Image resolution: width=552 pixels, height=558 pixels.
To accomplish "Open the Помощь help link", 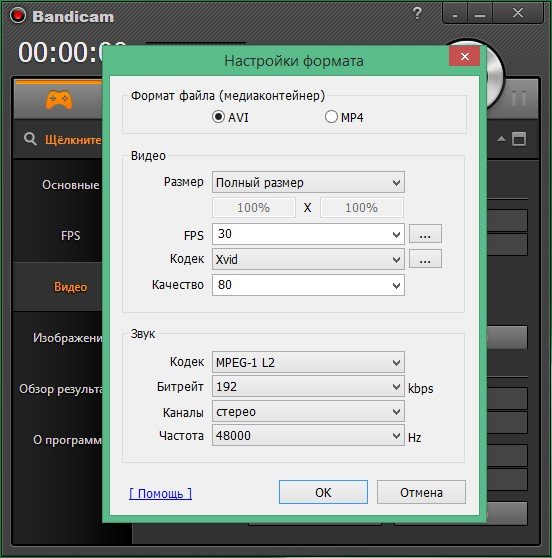I will (161, 493).
